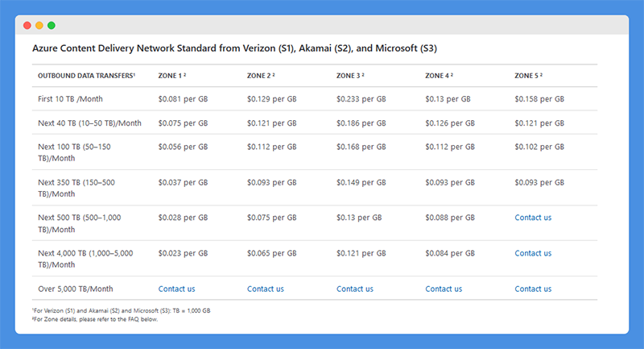Click the Next 500 TB (500–1,000 TB)/Month label
Screen dimensions: 644x349
pyautogui.click(x=79, y=223)
